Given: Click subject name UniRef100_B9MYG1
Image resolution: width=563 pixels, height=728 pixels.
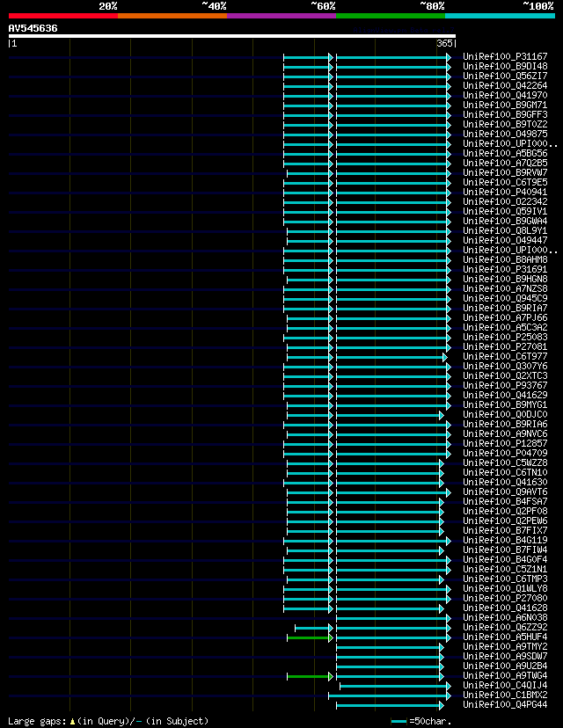Looking at the screenshot, I should coord(505,404).
